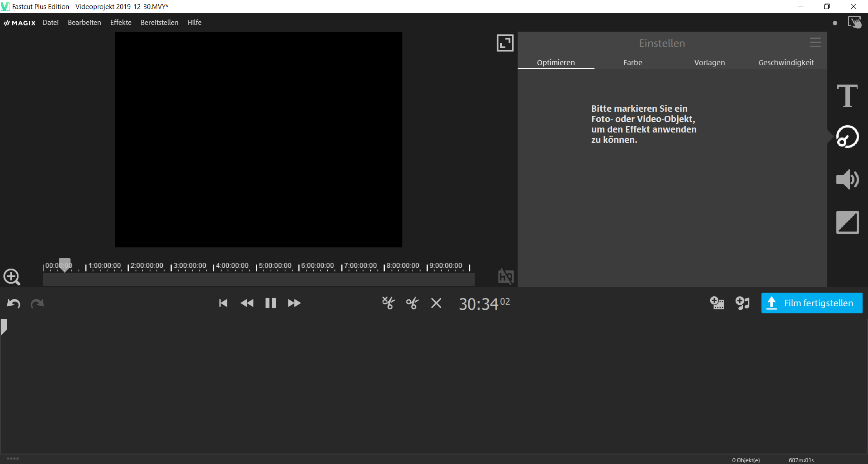Click the dot indicator next to touch icon

pyautogui.click(x=835, y=23)
